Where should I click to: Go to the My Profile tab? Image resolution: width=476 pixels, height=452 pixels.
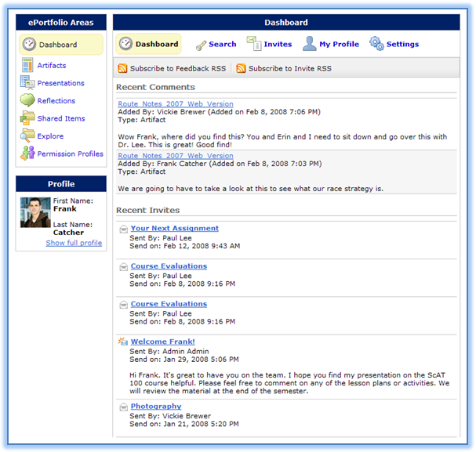[x=331, y=44]
